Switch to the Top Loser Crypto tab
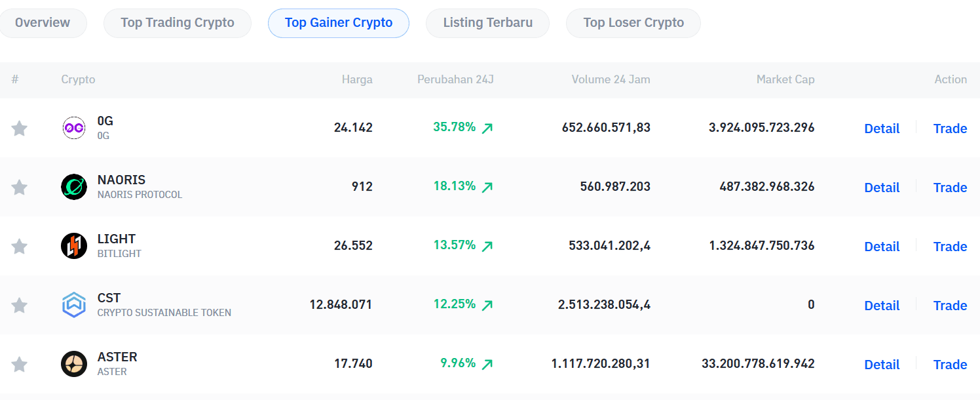 coord(633,22)
